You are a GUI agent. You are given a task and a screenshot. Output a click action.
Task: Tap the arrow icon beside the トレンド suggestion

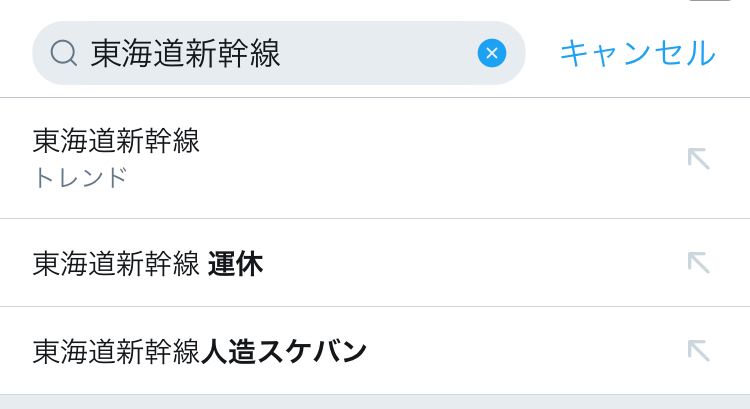click(x=698, y=158)
